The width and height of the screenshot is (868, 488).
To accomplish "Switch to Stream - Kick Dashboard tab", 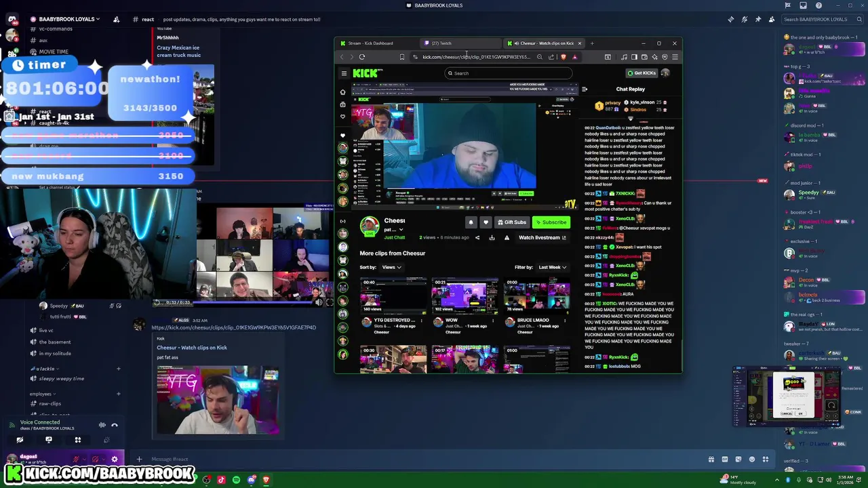I will [375, 43].
